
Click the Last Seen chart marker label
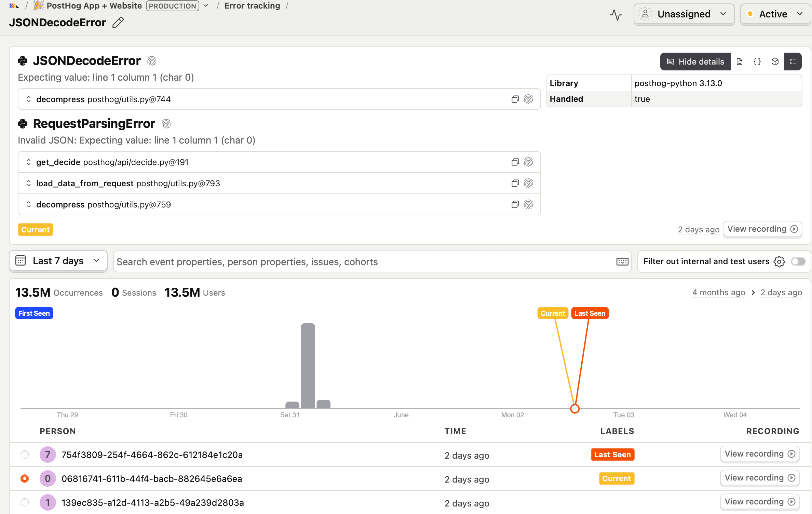pos(590,313)
